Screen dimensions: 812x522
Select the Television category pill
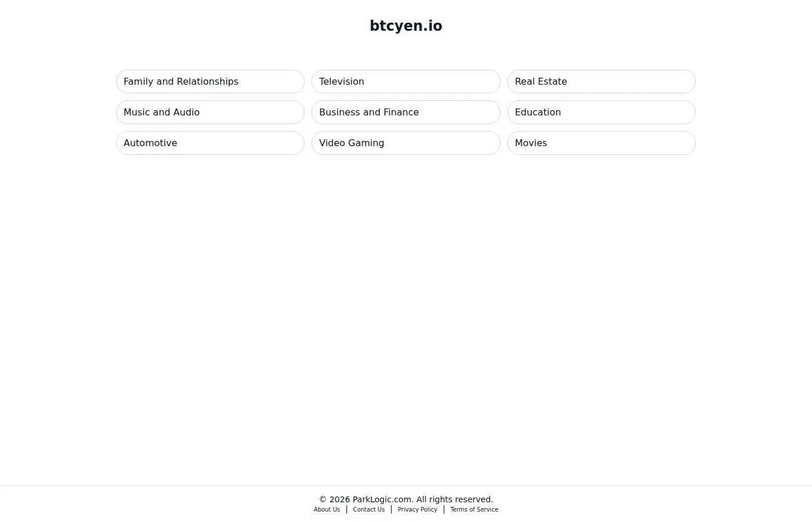pos(405,82)
